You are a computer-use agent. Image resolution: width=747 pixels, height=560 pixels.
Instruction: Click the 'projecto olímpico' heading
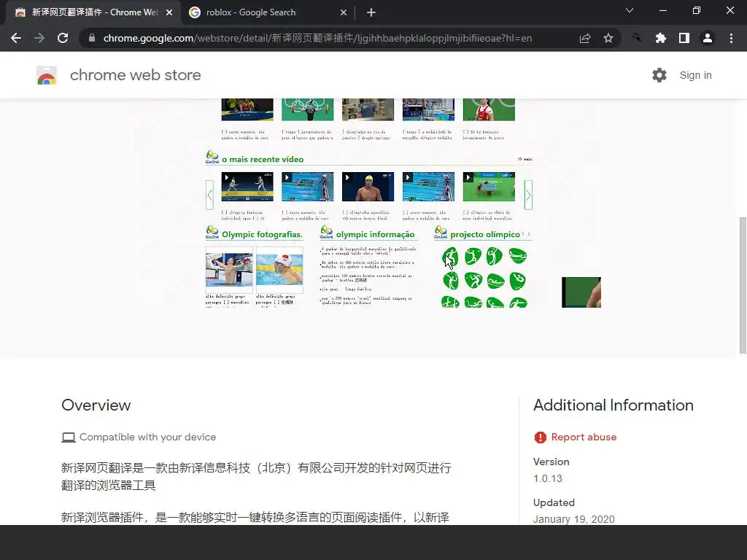[485, 234]
